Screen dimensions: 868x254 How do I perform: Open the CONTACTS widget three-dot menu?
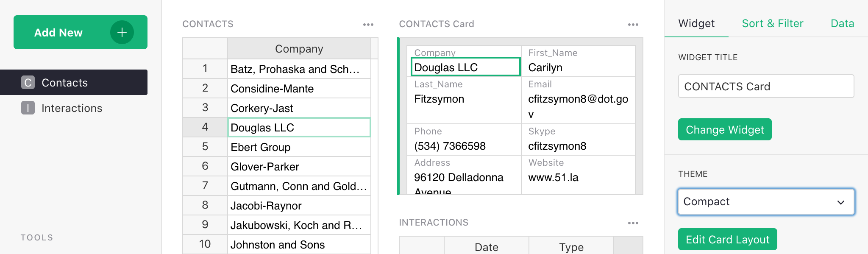(368, 25)
